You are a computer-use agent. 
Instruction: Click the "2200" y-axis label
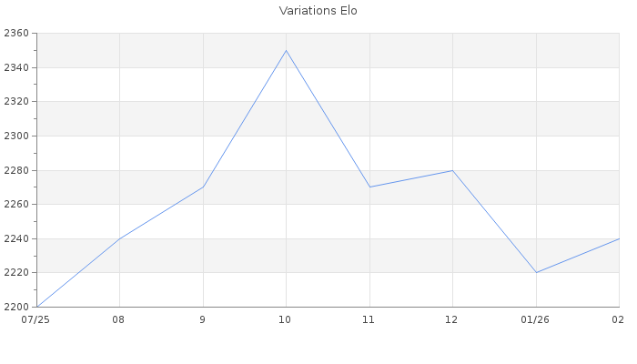coord(16,307)
